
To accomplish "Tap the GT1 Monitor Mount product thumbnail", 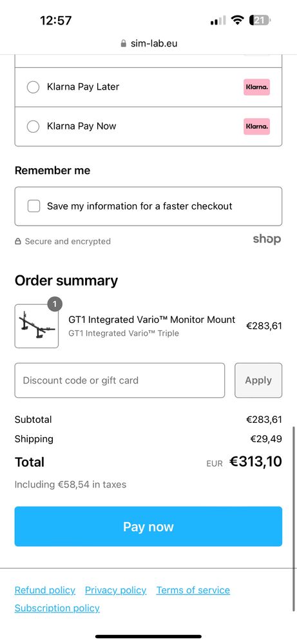I will (x=37, y=326).
